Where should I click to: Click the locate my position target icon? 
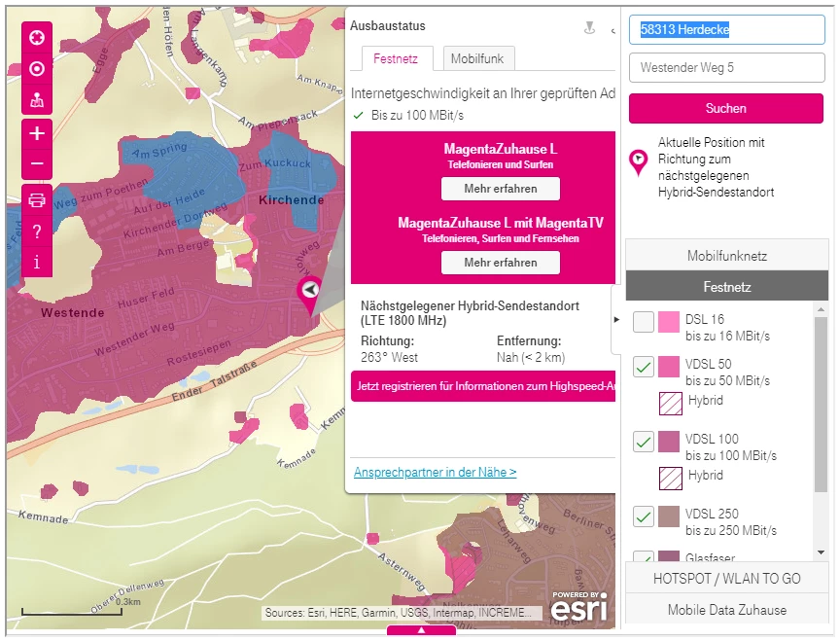pos(37,69)
